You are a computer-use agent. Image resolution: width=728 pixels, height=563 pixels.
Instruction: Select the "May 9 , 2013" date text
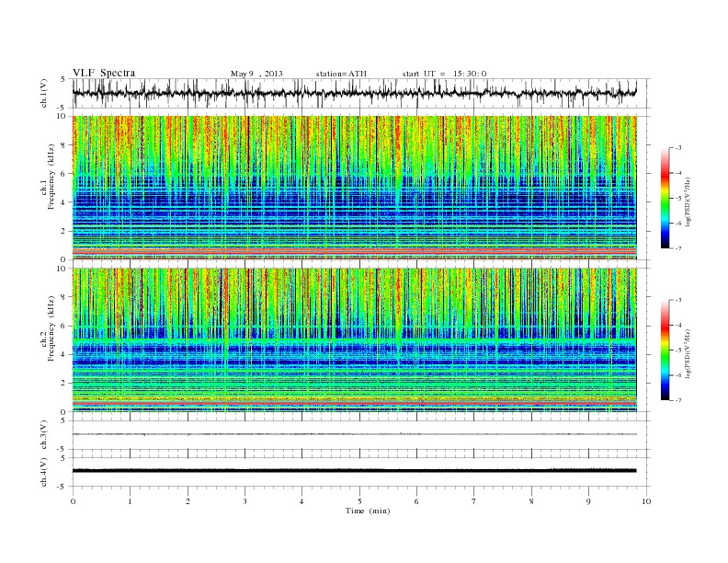(256, 74)
